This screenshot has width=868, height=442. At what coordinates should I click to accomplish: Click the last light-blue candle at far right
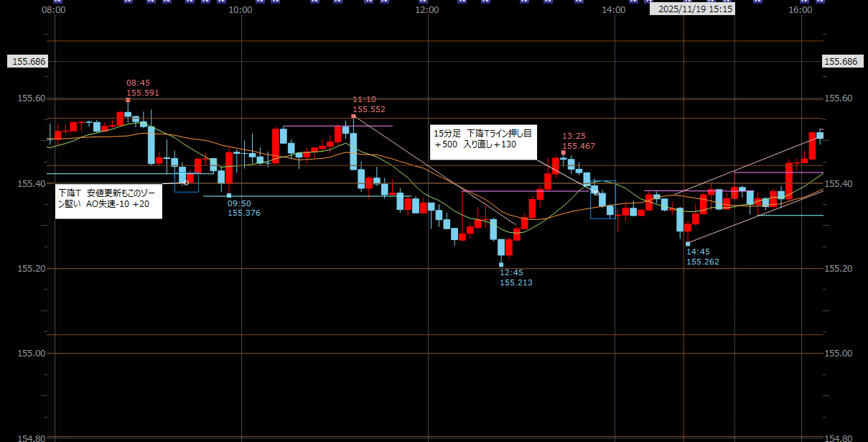tap(820, 134)
